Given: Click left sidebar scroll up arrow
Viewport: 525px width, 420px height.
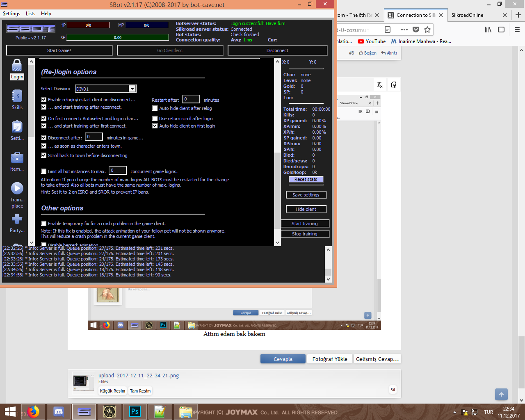Looking at the screenshot, I should pyautogui.click(x=31, y=61).
